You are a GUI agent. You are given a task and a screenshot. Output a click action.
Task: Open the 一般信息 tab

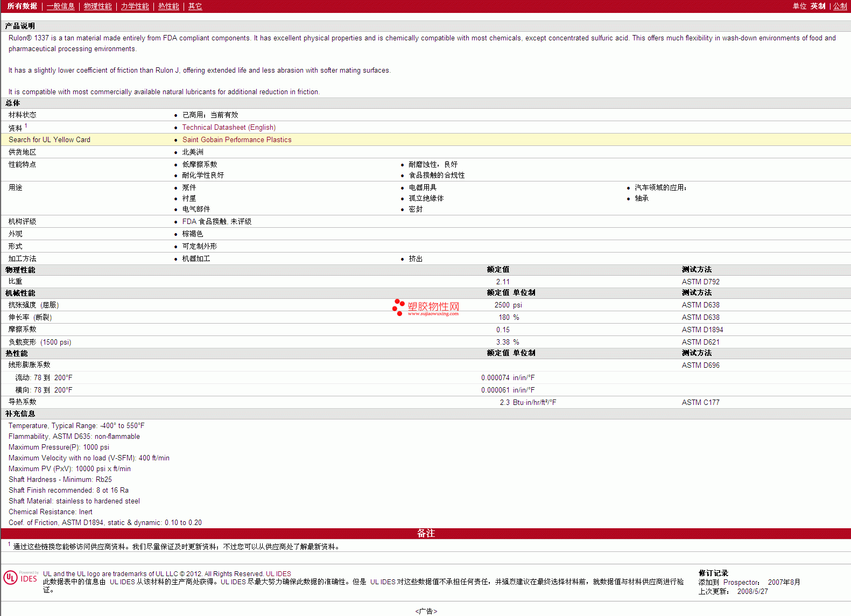pyautogui.click(x=61, y=6)
